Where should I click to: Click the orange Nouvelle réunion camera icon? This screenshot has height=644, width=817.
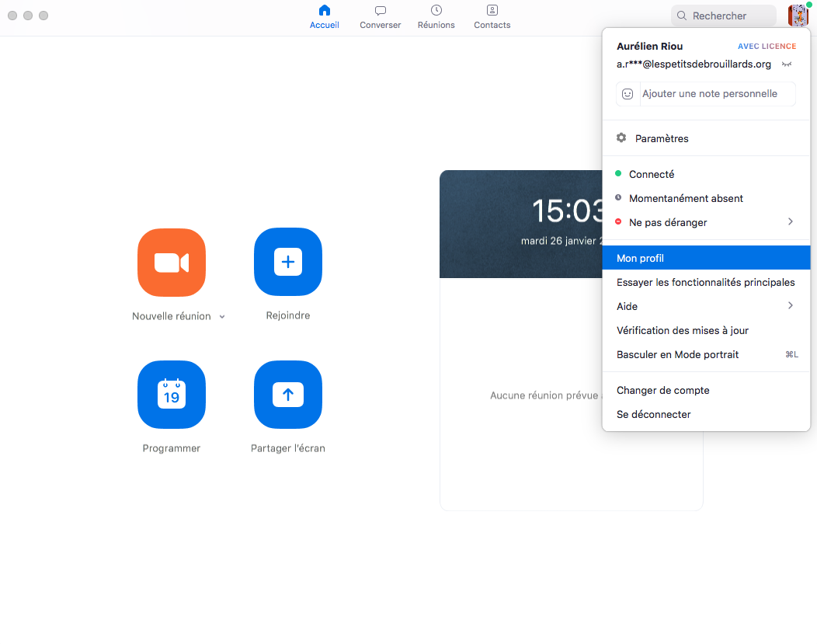click(x=171, y=263)
